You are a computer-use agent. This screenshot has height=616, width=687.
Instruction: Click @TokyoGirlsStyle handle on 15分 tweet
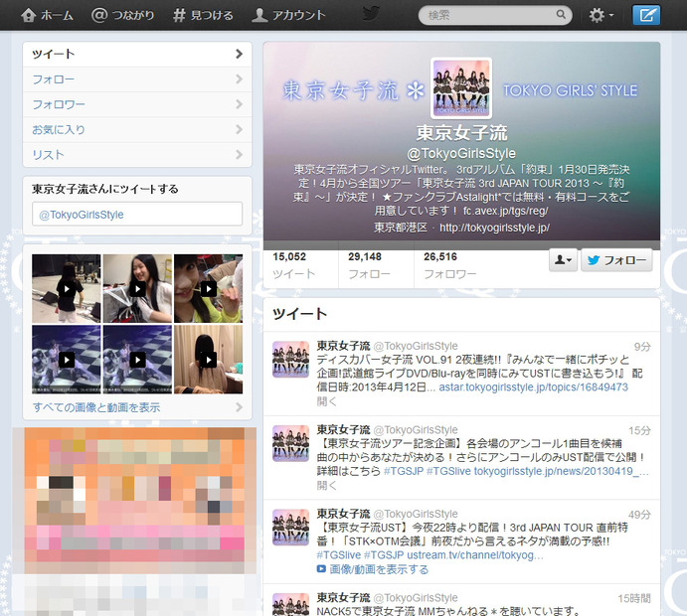tap(416, 430)
